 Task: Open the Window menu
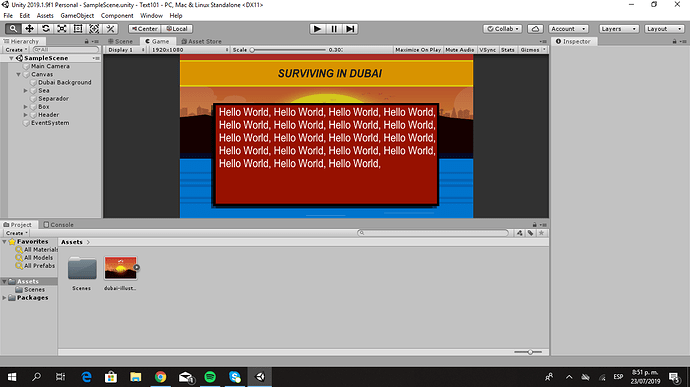151,15
